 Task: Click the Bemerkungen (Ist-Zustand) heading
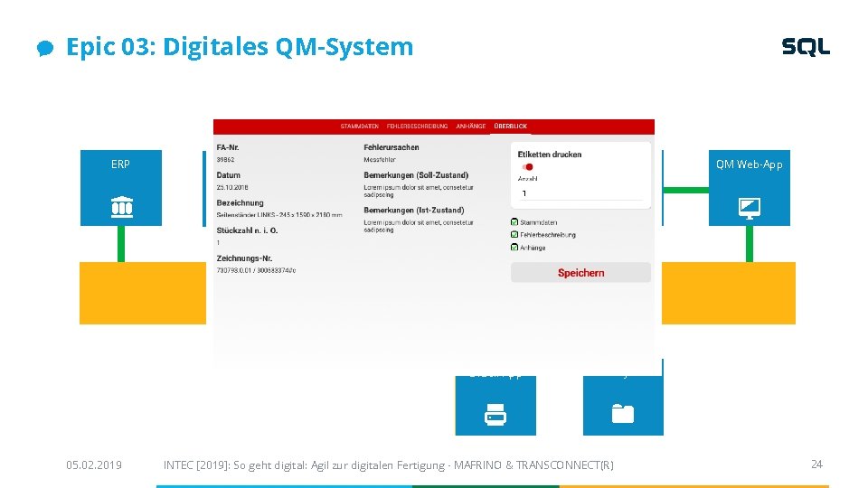tap(413, 211)
